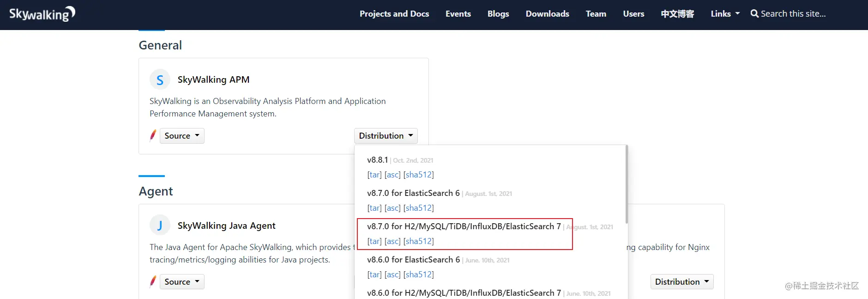Click the SkyWalking APM 'S' avatar icon
The height and width of the screenshot is (299, 868).
pos(160,79)
